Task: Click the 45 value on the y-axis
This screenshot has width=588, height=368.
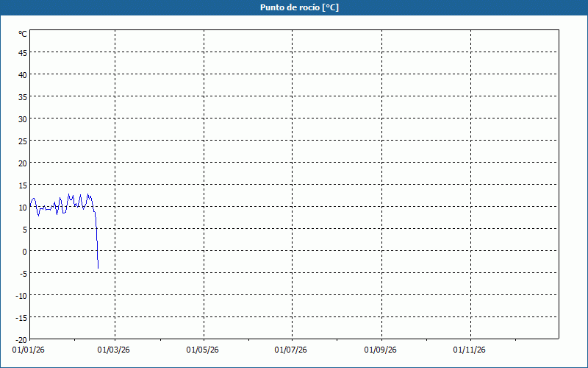Action: coord(22,52)
